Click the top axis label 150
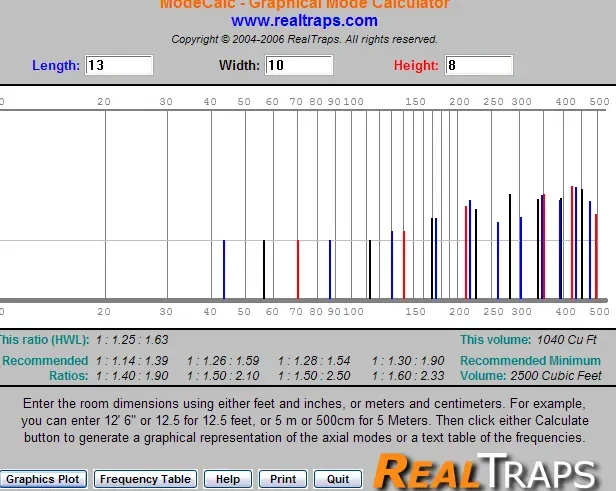Viewport: 616px width, 491px height. tap(416, 102)
